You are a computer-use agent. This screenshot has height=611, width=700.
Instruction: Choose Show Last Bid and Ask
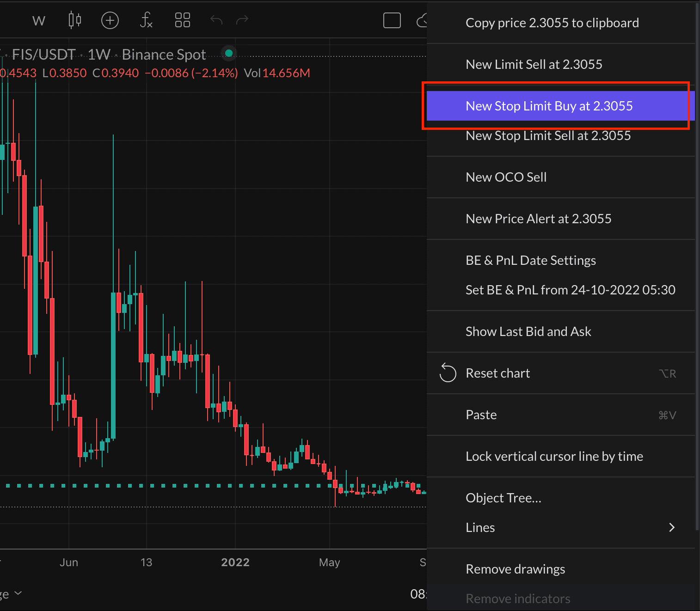[x=561, y=331]
